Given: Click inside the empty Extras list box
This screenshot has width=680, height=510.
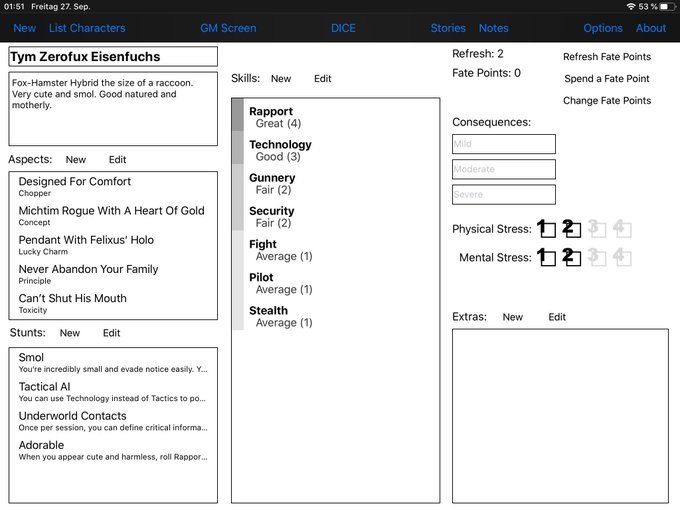Looking at the screenshot, I should [x=560, y=416].
